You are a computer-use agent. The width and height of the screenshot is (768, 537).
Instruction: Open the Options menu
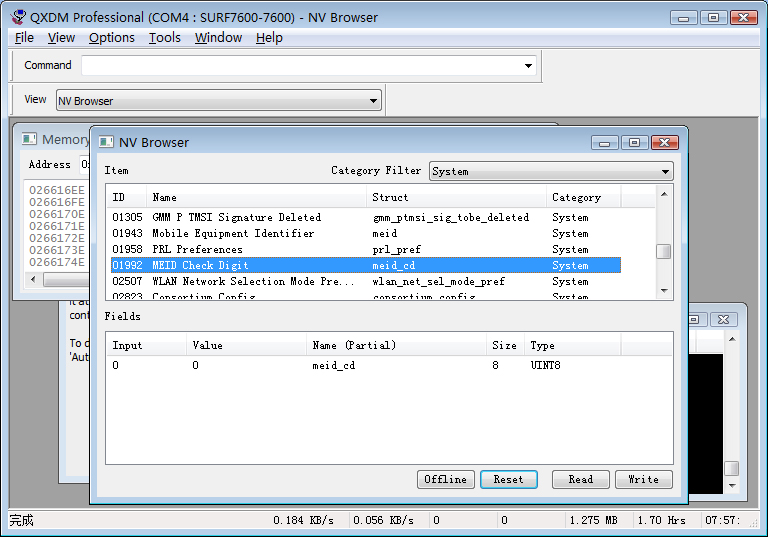click(112, 38)
